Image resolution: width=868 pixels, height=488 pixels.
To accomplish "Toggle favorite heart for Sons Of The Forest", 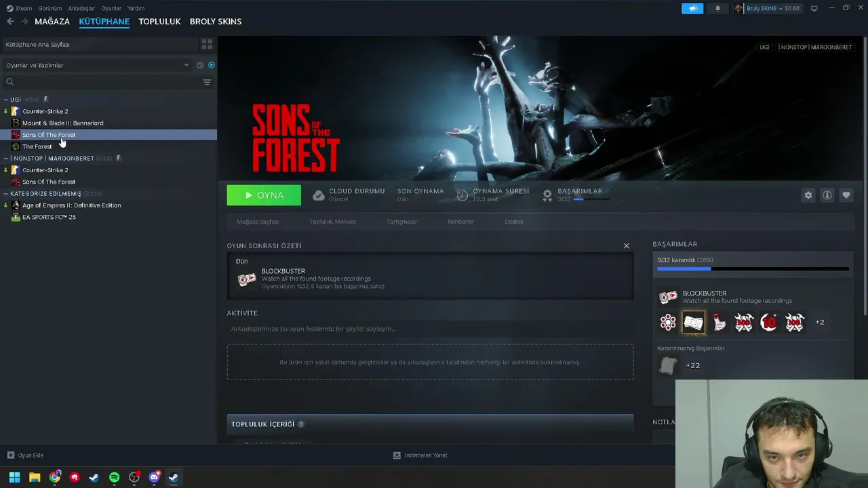I will 846,195.
